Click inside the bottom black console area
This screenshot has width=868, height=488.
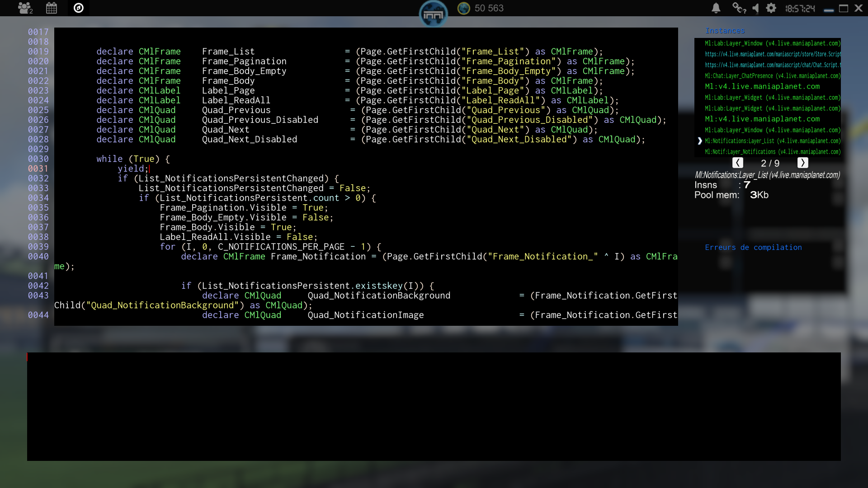(434, 407)
